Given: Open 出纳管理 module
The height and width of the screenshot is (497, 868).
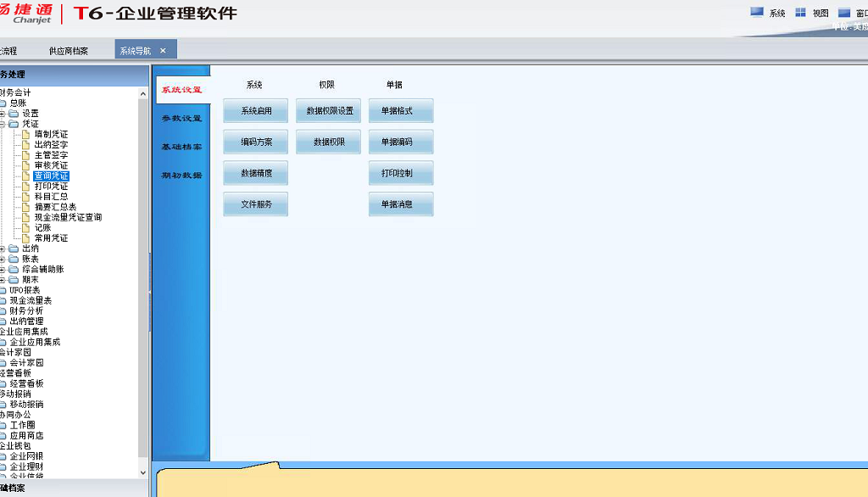Looking at the screenshot, I should [26, 321].
